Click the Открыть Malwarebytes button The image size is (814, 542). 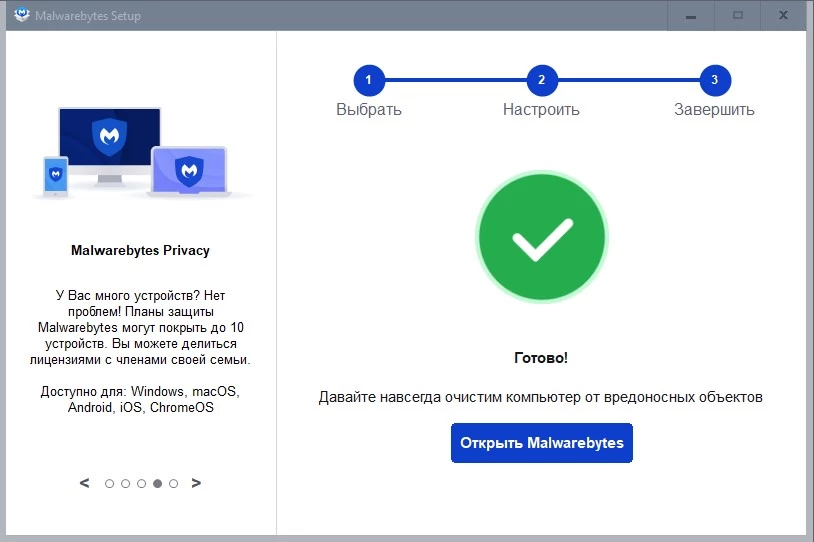pyautogui.click(x=542, y=442)
